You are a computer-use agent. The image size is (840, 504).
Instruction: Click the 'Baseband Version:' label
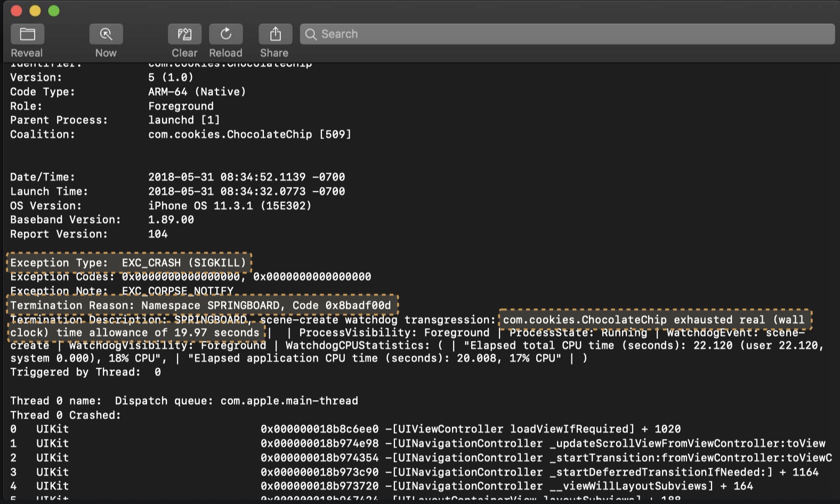point(66,220)
